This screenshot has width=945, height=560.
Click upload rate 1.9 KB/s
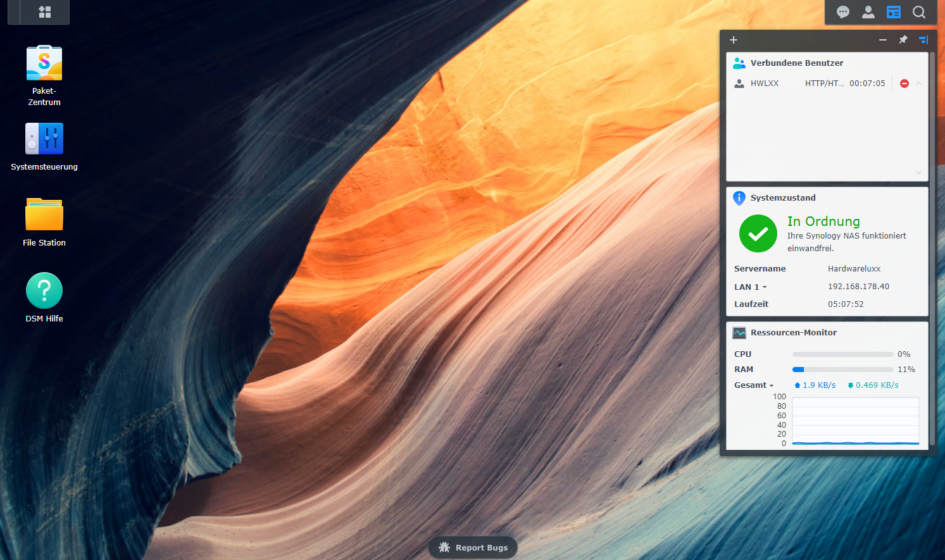pyautogui.click(x=815, y=385)
